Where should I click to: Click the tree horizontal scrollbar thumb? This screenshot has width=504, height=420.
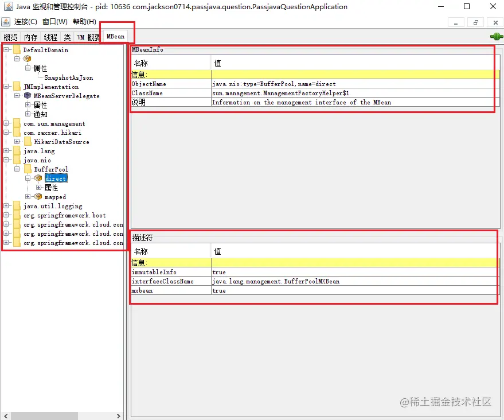pos(44,416)
